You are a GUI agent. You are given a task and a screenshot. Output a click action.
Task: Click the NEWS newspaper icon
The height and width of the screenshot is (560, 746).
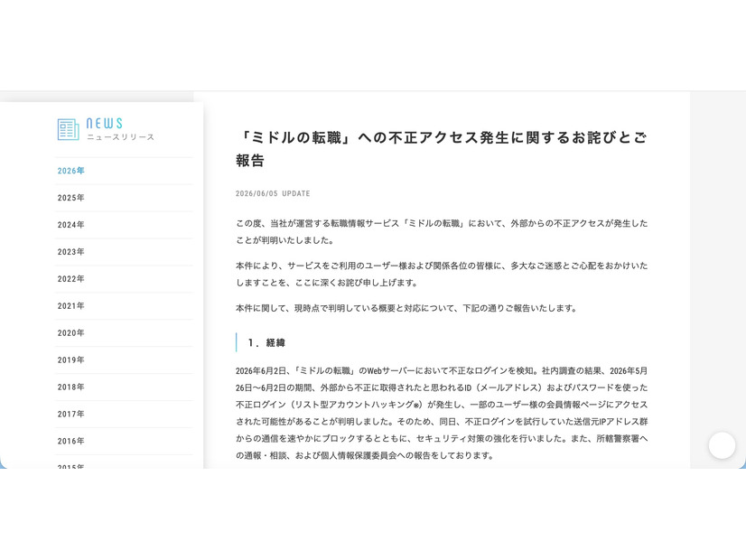pos(68,129)
